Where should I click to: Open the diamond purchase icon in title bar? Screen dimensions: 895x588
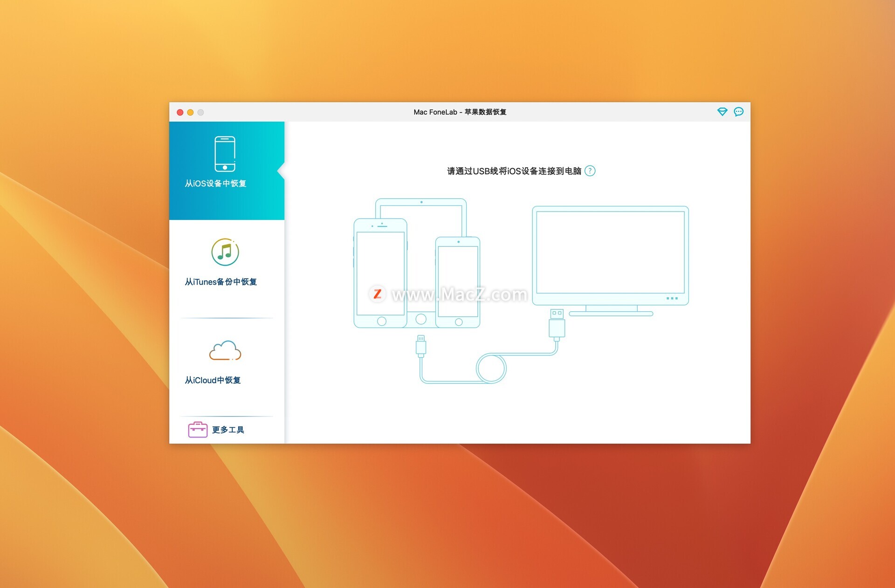click(722, 112)
